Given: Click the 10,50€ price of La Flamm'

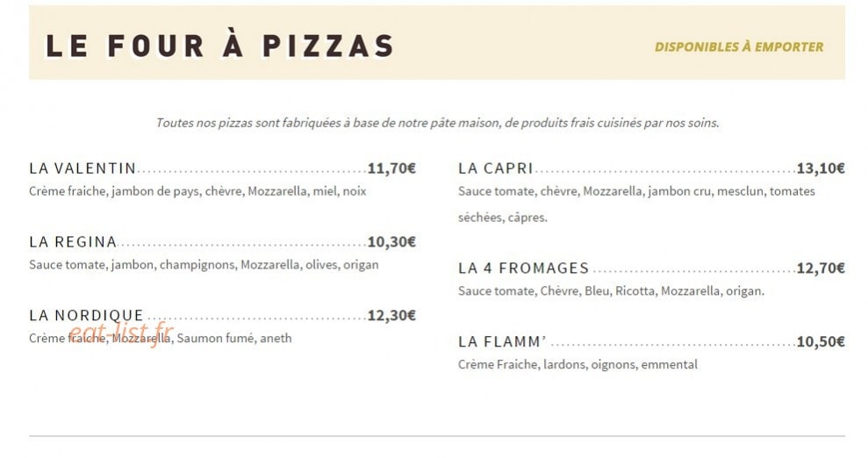Looking at the screenshot, I should pos(821,342).
